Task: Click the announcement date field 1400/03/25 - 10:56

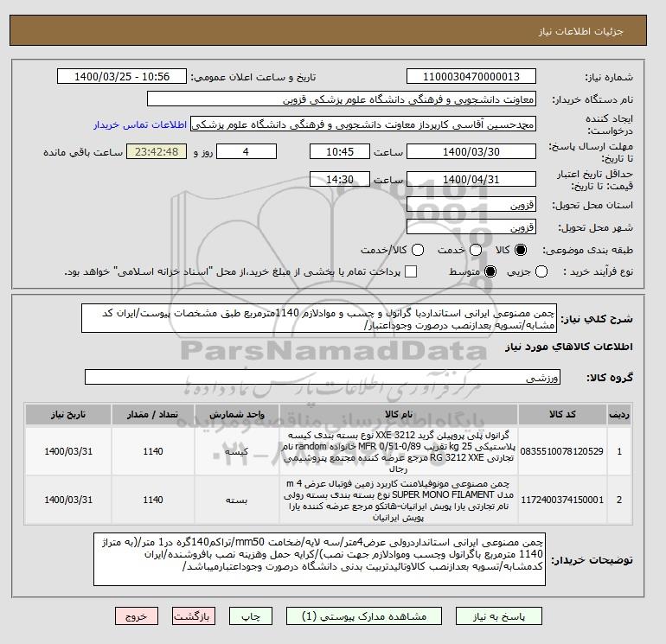Action: (x=121, y=76)
